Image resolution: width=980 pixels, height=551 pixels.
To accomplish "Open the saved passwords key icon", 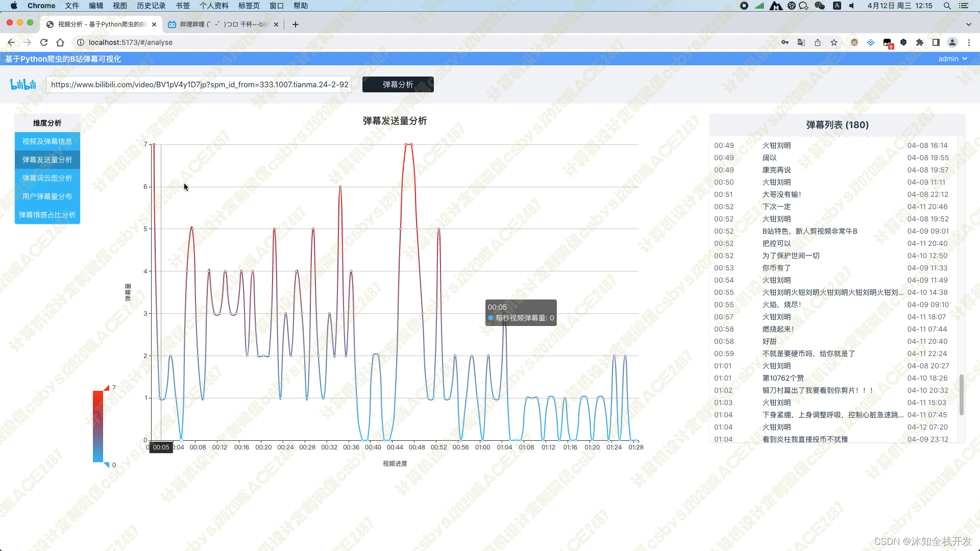I will pos(785,42).
